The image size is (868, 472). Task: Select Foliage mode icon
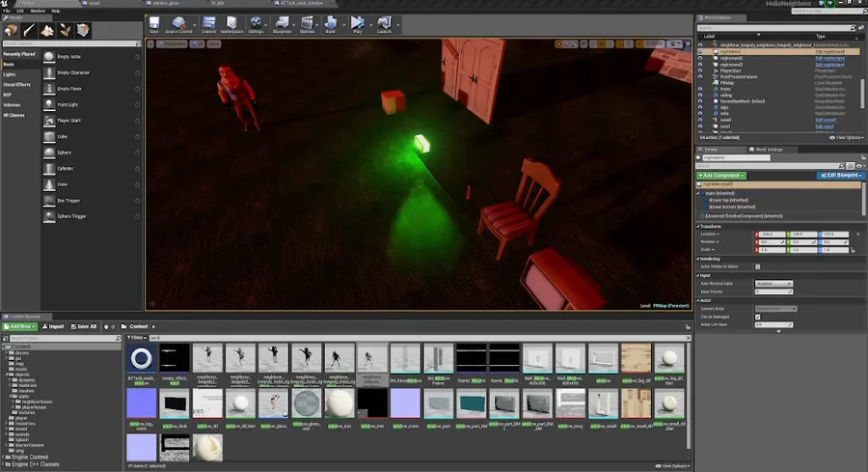(x=65, y=31)
